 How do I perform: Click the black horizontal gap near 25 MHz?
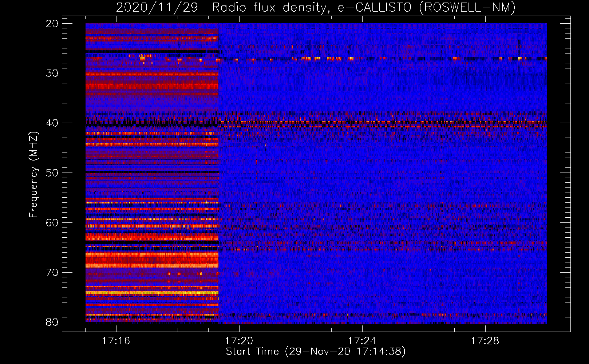tap(152, 51)
